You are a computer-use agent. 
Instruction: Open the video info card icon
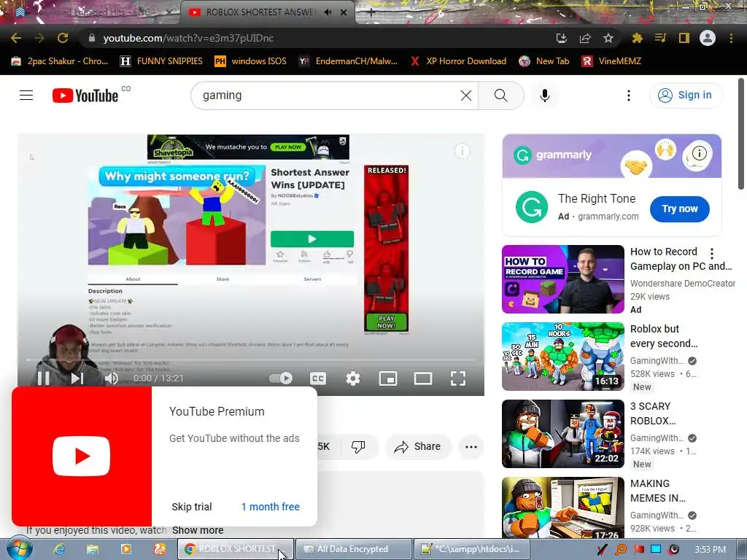[462, 151]
